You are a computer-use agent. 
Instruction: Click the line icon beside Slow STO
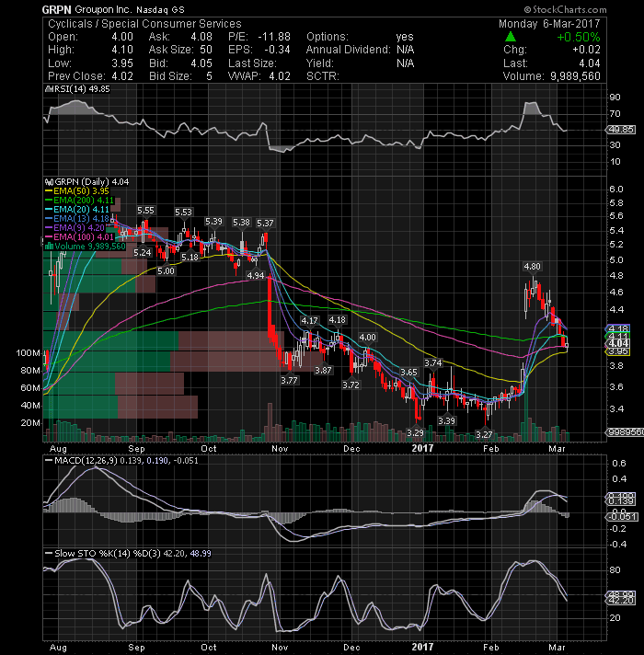pos(49,554)
